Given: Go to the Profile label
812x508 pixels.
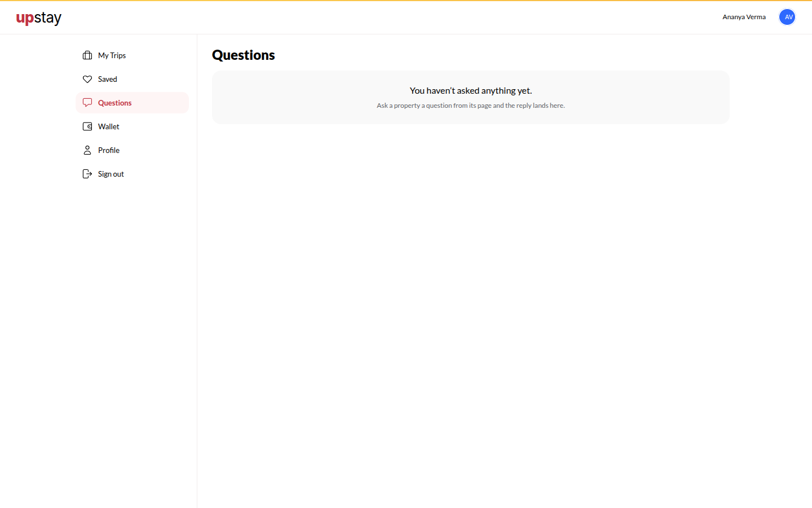Looking at the screenshot, I should [109, 150].
